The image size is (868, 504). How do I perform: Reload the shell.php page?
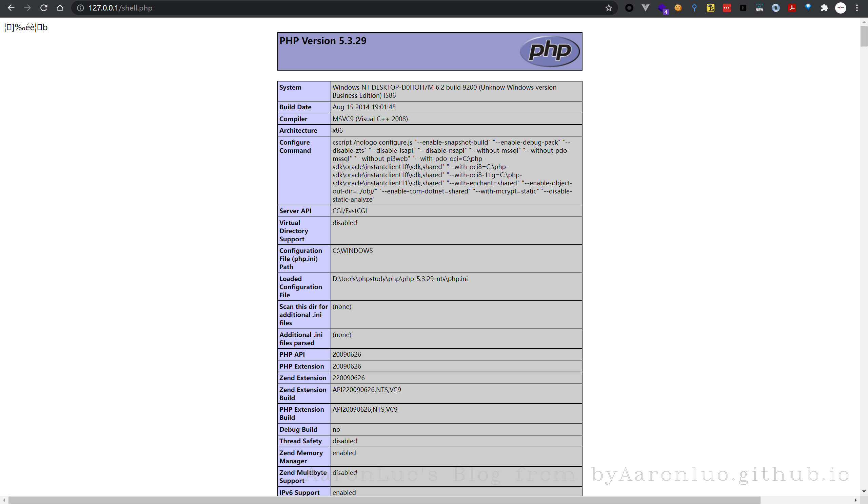click(x=44, y=8)
